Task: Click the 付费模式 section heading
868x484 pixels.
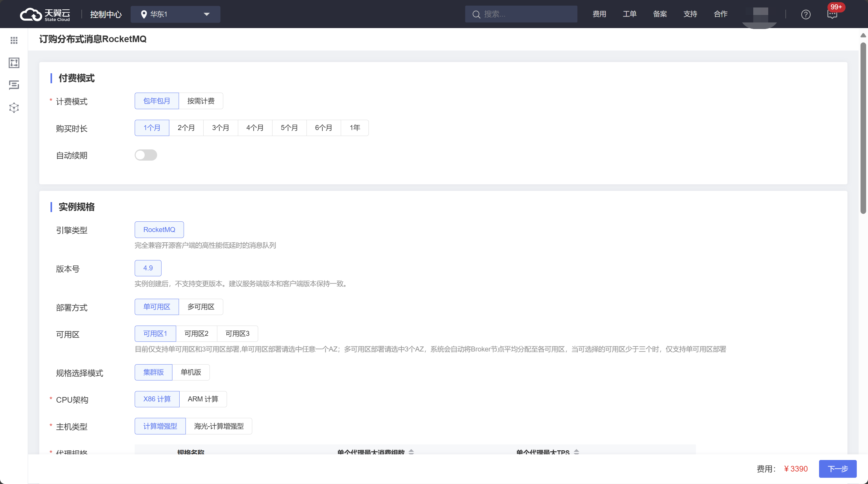Action: coord(76,78)
